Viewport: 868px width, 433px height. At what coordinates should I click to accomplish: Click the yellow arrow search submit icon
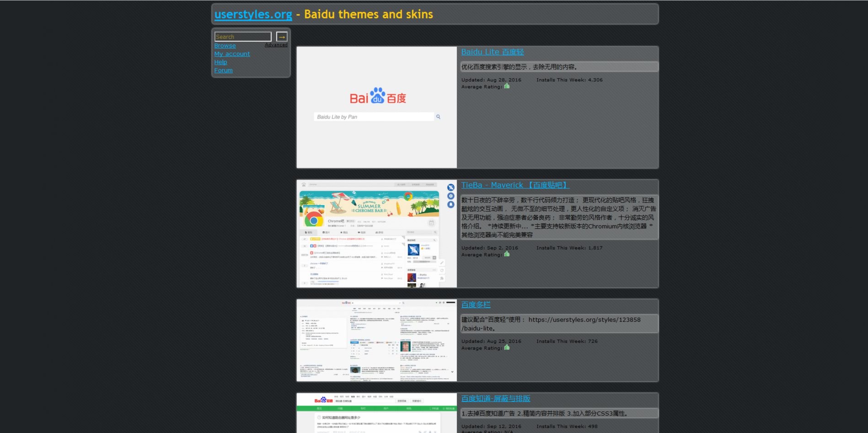coord(282,37)
